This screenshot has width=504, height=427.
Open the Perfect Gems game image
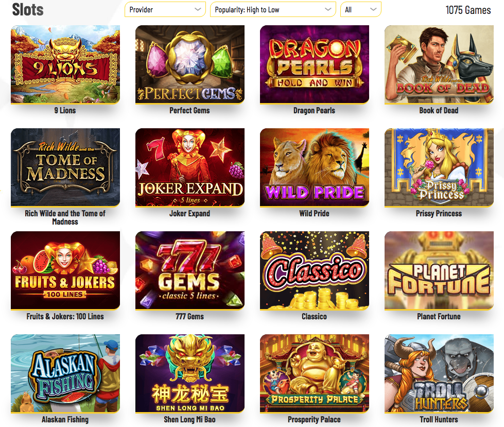point(189,64)
